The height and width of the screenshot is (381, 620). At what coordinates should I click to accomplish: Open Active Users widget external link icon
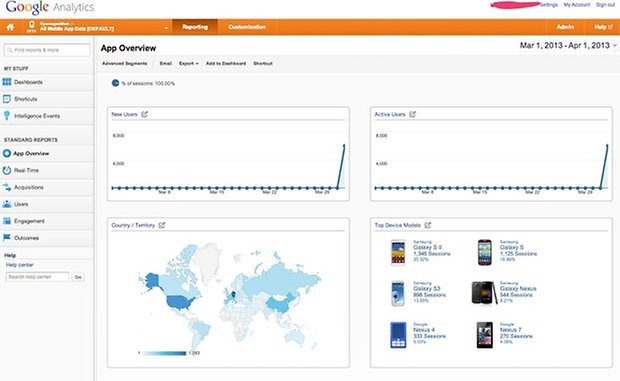(x=412, y=114)
